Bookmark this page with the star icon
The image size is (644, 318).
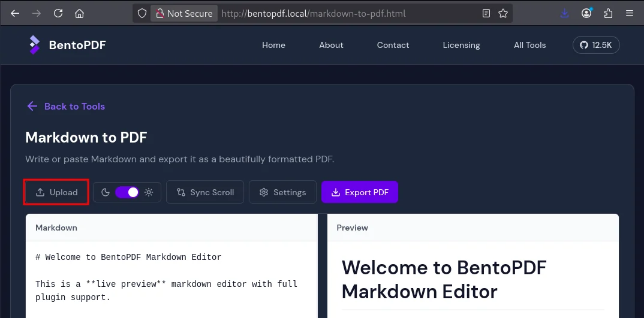pyautogui.click(x=503, y=14)
